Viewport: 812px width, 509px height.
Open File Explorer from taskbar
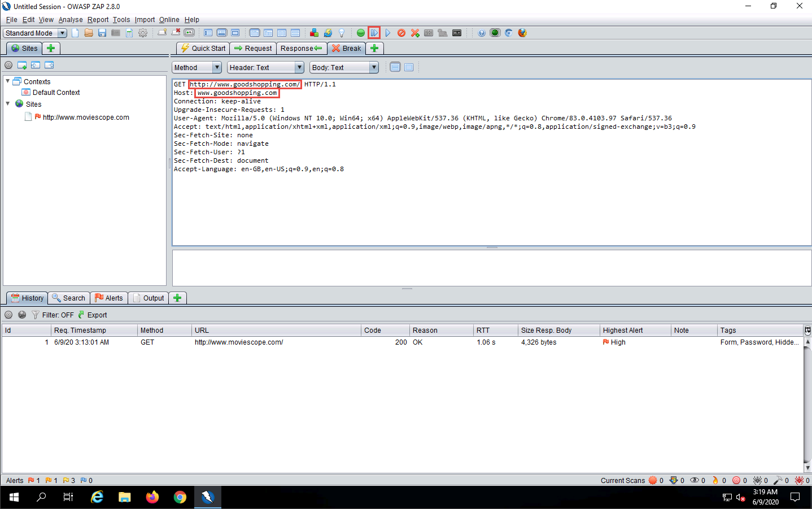pos(125,497)
